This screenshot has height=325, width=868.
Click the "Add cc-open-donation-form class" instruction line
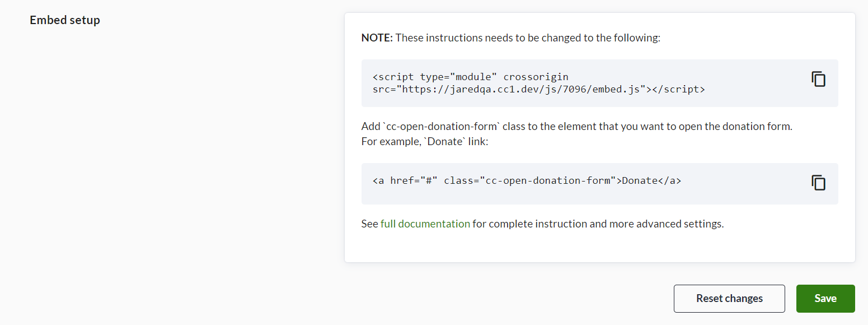[x=576, y=126]
